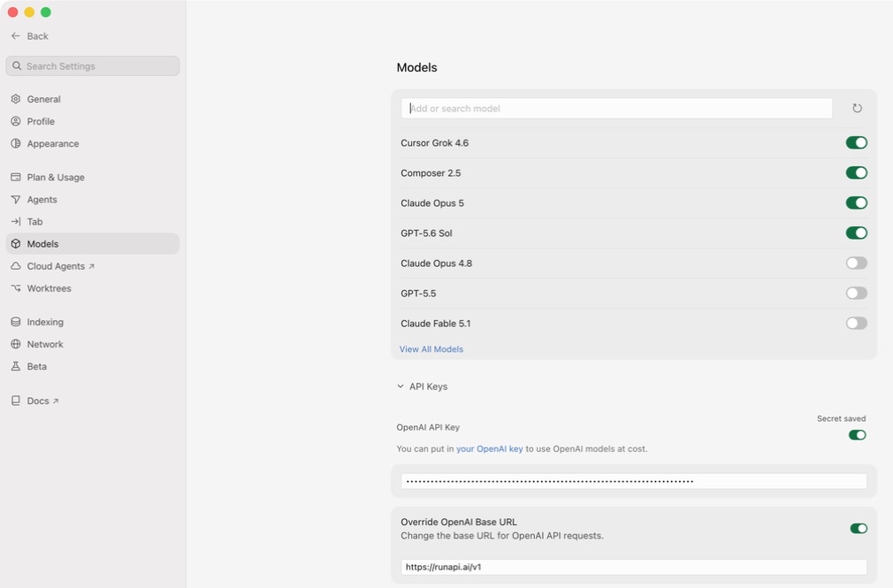Toggle off the OpenAI API Key switch
Screen dimensions: 893x588
point(857,435)
